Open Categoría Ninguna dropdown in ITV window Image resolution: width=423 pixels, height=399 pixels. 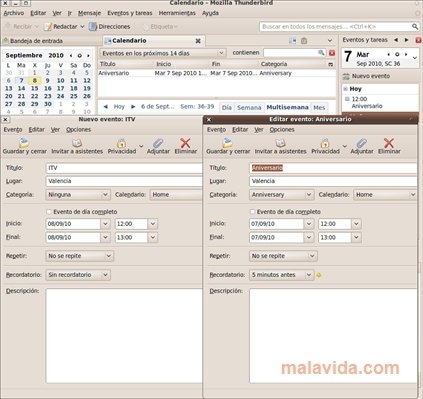pos(78,195)
